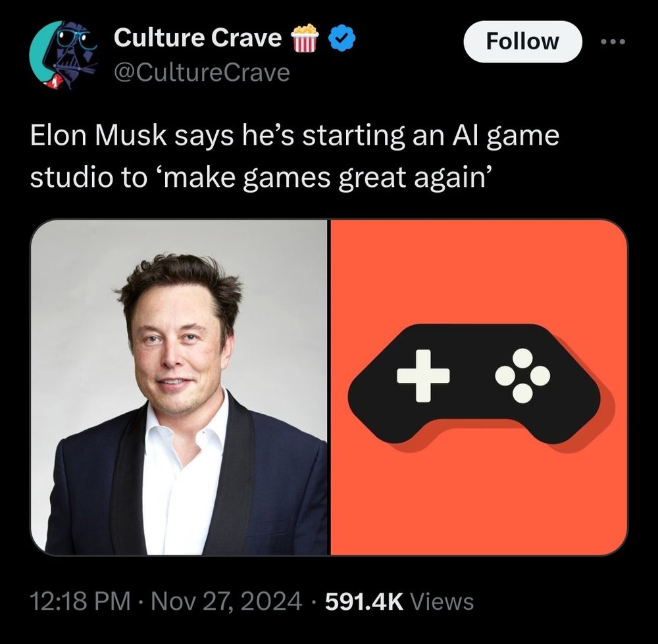Image resolution: width=658 pixels, height=644 pixels.
Task: Click the tweet text about AI game studio
Action: 295,157
